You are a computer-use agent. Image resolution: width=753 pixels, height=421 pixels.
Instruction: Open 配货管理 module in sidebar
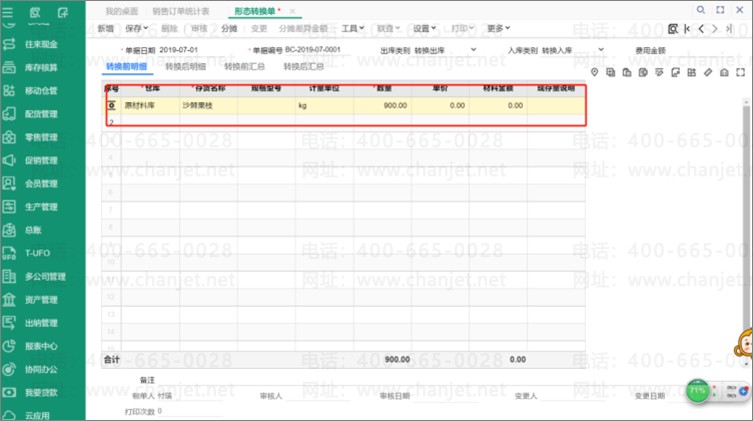pyautogui.click(x=41, y=114)
